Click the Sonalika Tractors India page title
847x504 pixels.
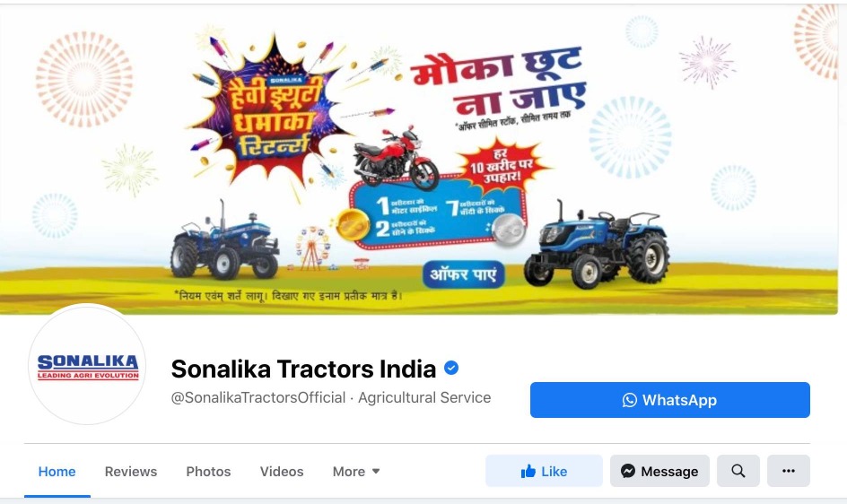point(303,369)
